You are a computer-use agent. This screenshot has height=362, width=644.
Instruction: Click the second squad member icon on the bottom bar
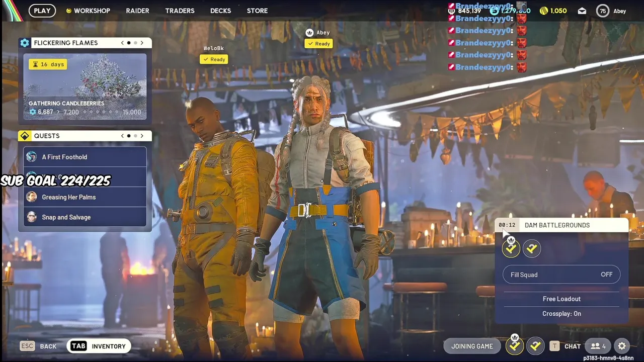535,346
